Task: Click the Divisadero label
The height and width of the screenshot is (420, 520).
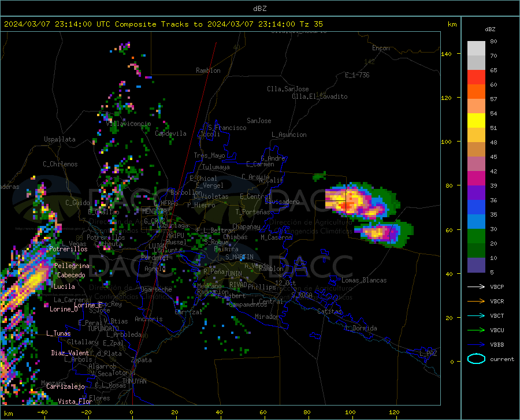Action: point(282,202)
